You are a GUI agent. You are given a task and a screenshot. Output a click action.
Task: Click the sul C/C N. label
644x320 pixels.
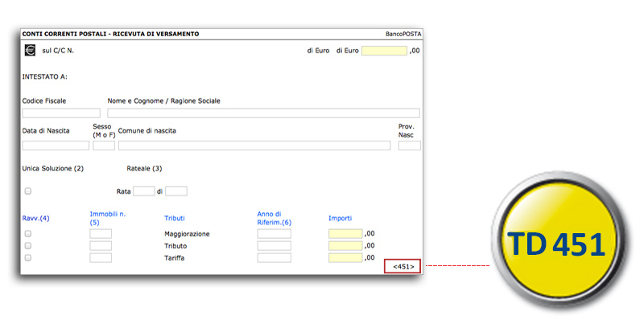(x=58, y=51)
